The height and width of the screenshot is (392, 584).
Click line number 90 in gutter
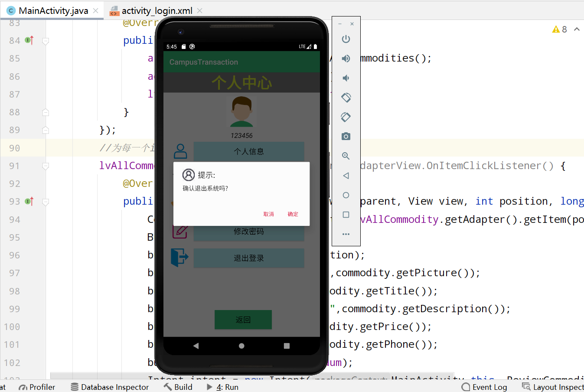pyautogui.click(x=14, y=148)
